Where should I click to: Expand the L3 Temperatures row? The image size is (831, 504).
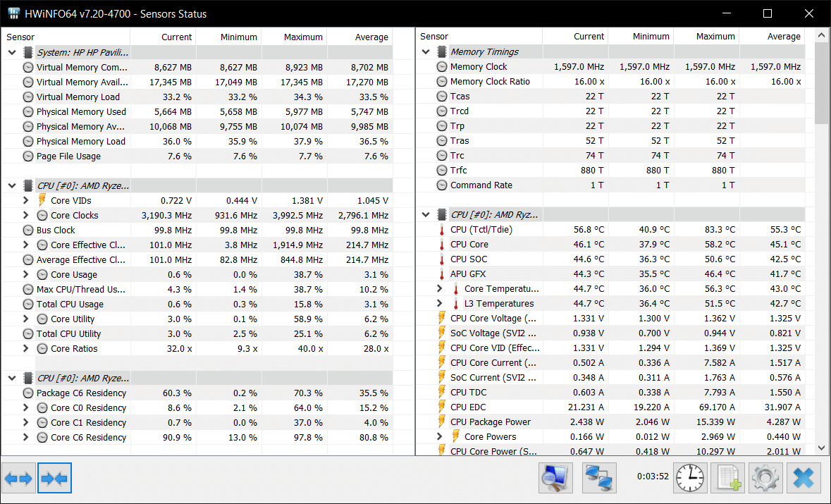coord(439,303)
